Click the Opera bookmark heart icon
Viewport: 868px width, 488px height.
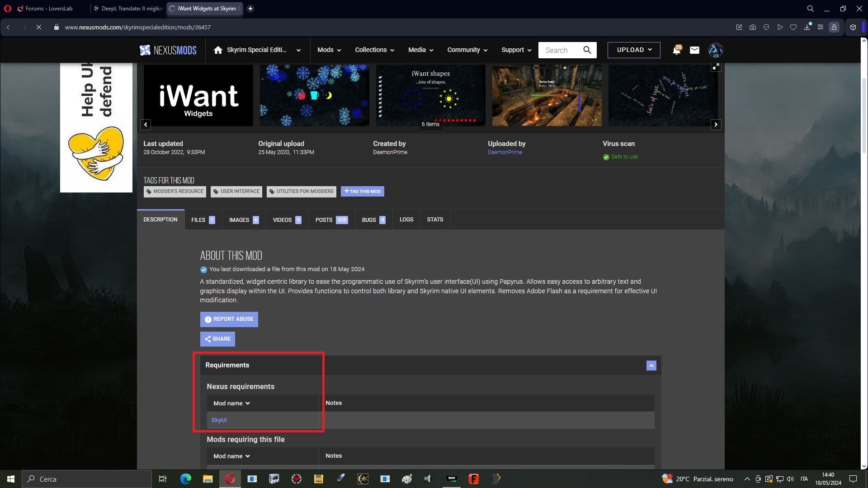click(x=793, y=27)
